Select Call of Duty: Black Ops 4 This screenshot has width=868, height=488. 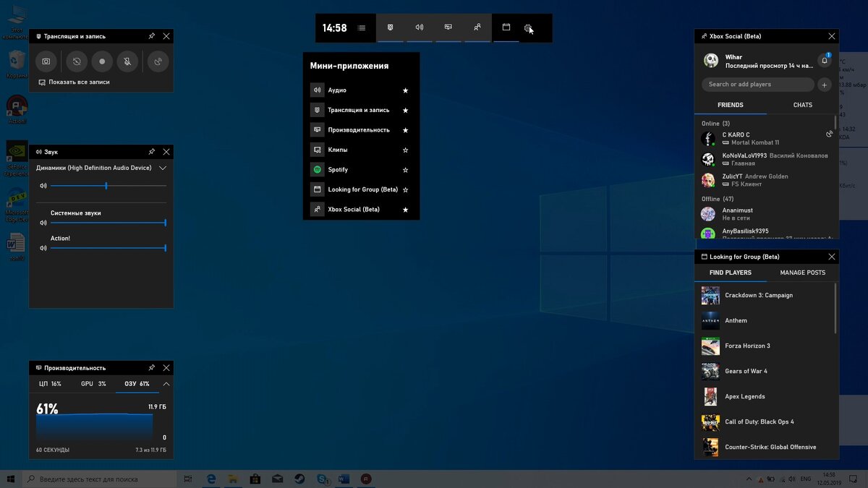pos(764,421)
